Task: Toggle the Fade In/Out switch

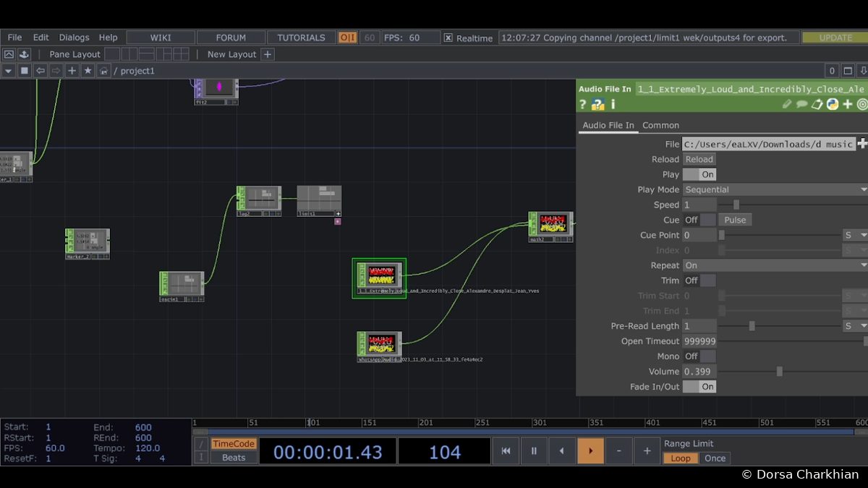Action: [x=699, y=387]
